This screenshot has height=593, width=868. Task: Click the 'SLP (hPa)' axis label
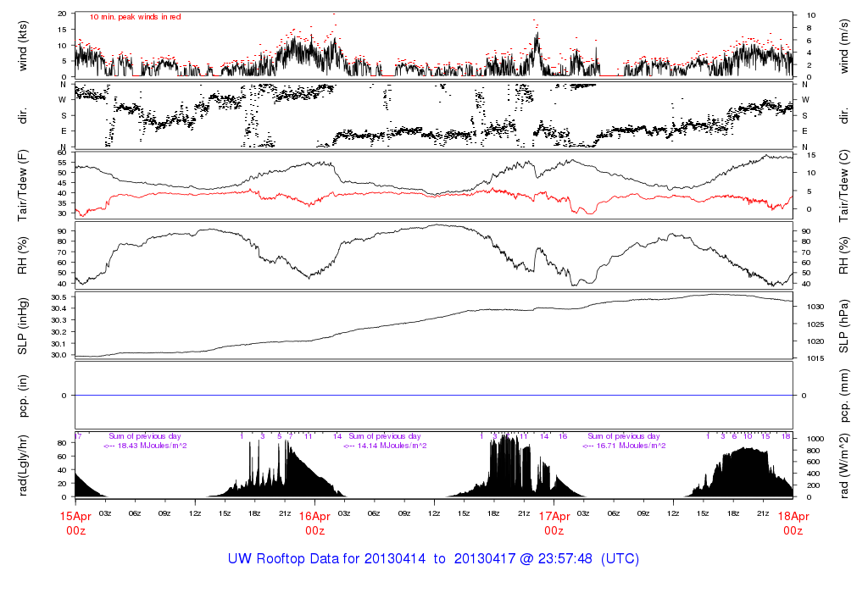pos(843,326)
